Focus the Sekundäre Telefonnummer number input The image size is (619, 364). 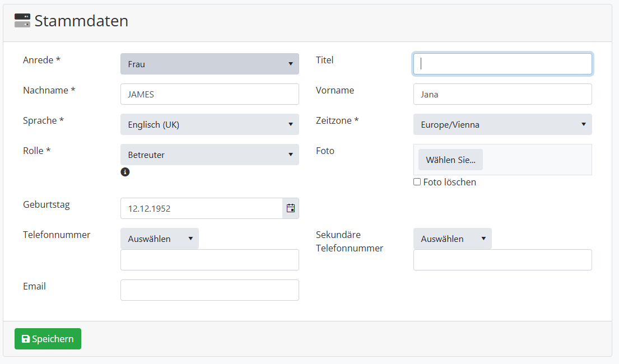[x=502, y=260]
